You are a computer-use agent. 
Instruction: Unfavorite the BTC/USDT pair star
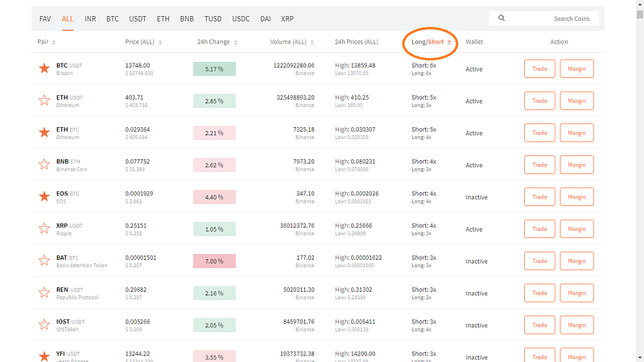(44, 68)
